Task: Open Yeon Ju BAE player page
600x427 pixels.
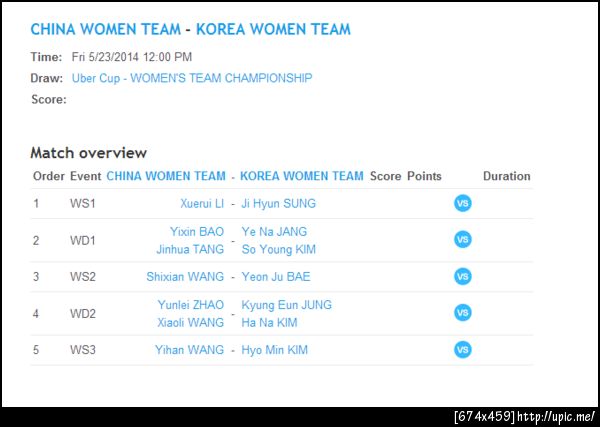Action: tap(276, 276)
